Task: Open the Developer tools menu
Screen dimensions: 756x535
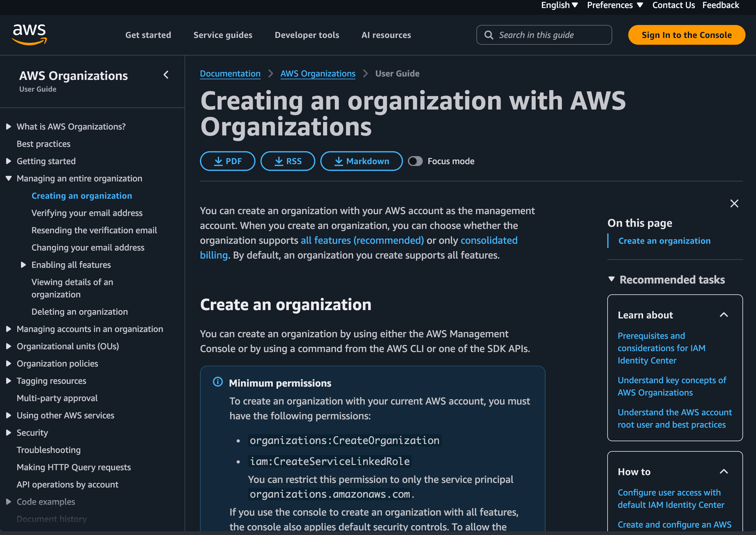Action: pyautogui.click(x=307, y=35)
